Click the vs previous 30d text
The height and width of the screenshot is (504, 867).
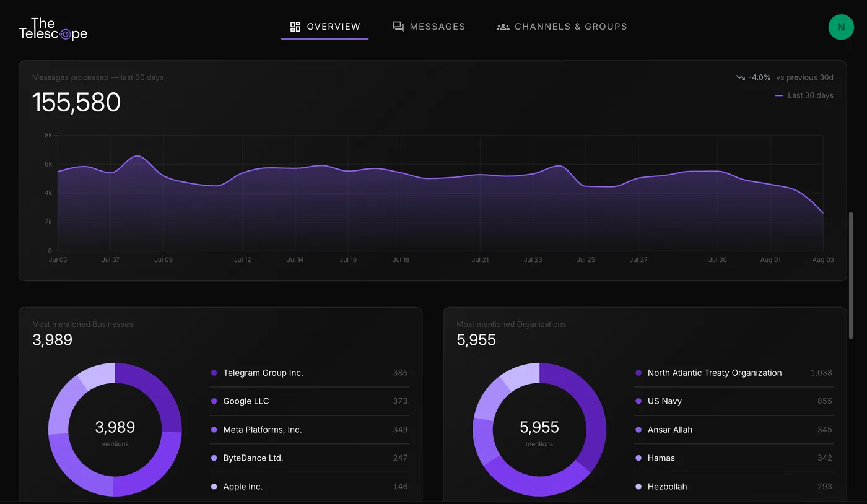pyautogui.click(x=804, y=77)
